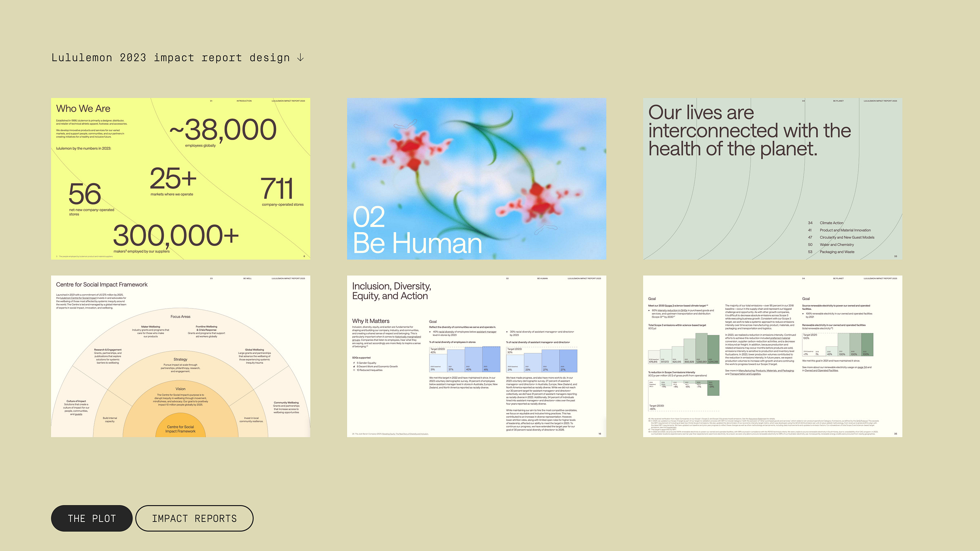980x551 pixels.
Task: Click the THE PLOT tag button
Action: point(92,518)
